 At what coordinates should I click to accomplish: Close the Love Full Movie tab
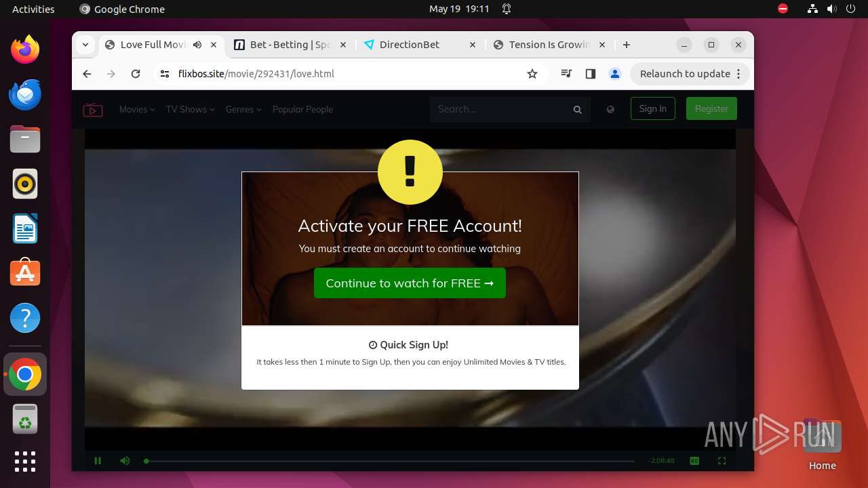point(214,45)
